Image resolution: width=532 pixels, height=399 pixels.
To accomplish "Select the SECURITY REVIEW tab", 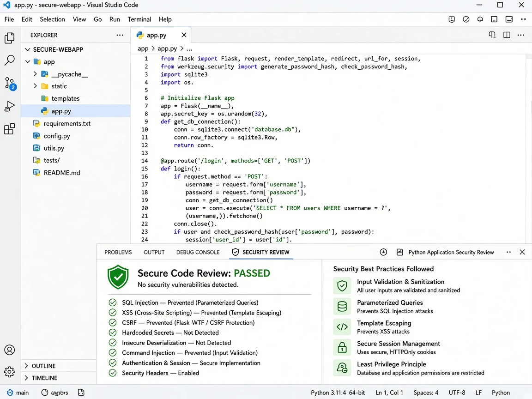I will [x=260, y=252].
